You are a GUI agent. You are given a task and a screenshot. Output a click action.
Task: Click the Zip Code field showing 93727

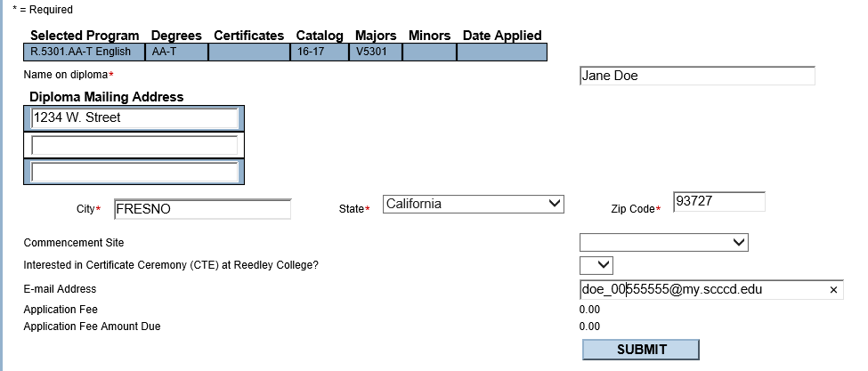pyautogui.click(x=719, y=202)
